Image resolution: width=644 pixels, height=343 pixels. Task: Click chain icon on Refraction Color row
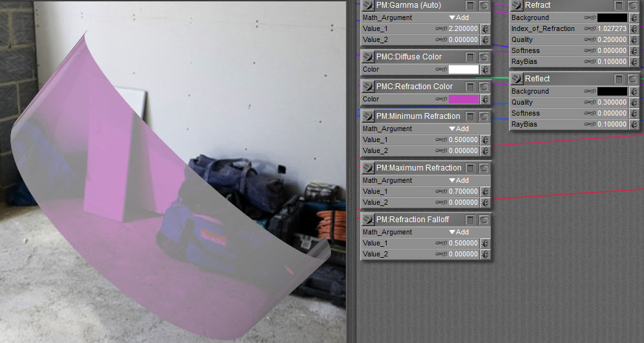441,99
